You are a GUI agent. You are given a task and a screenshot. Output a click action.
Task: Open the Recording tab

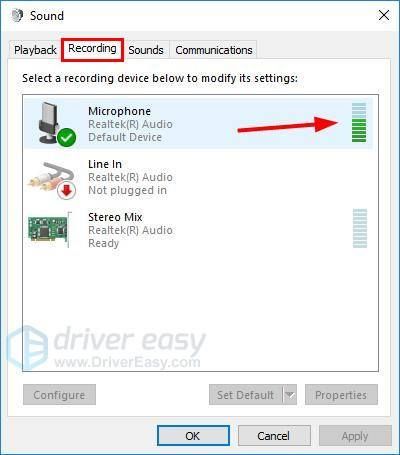92,49
